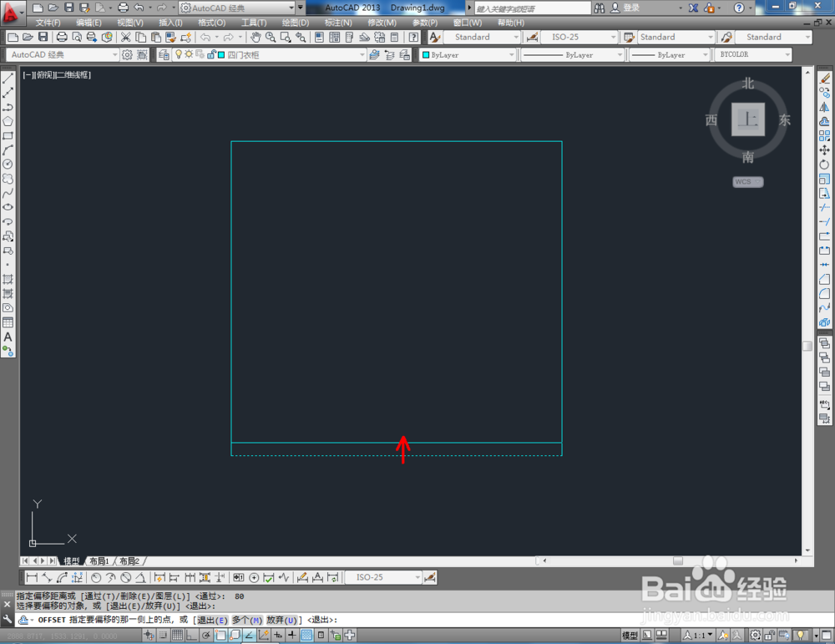Select the Multiline Text 'A' tool
835x644 pixels.
click(8, 337)
